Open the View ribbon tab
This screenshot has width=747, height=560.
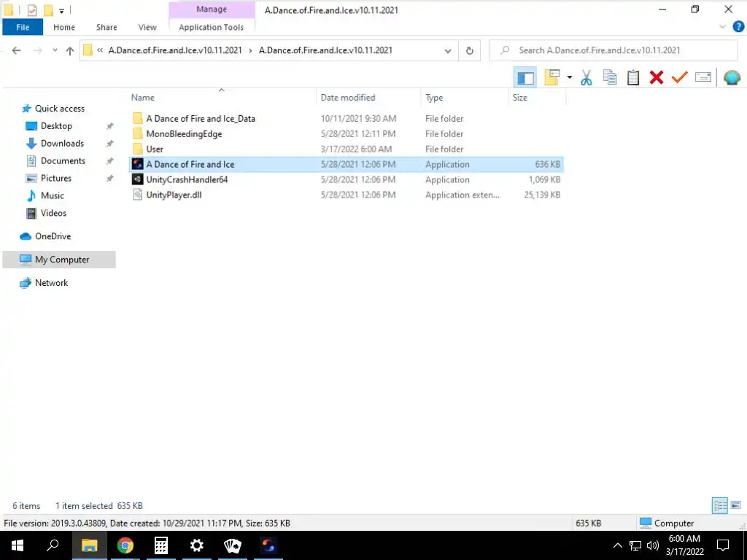pos(147,27)
